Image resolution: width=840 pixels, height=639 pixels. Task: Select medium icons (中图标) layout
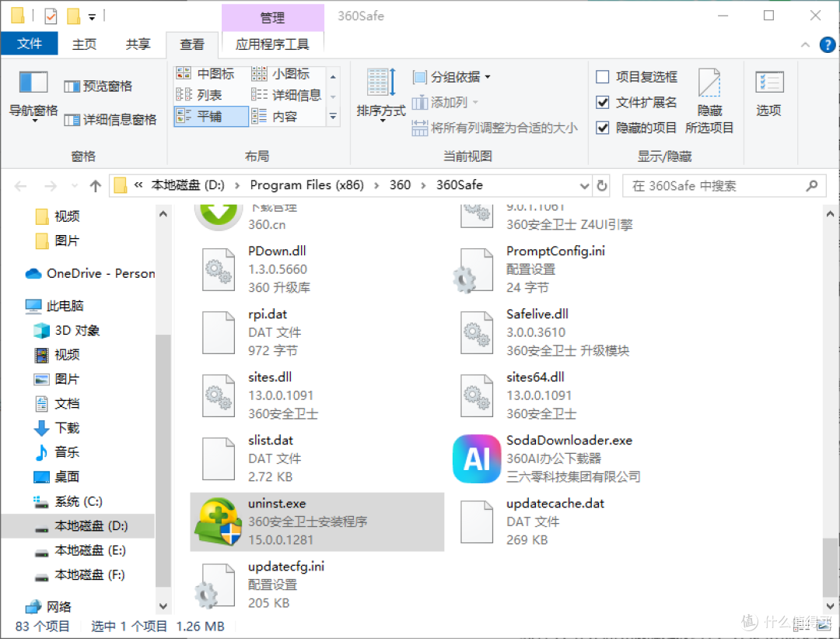(x=205, y=73)
